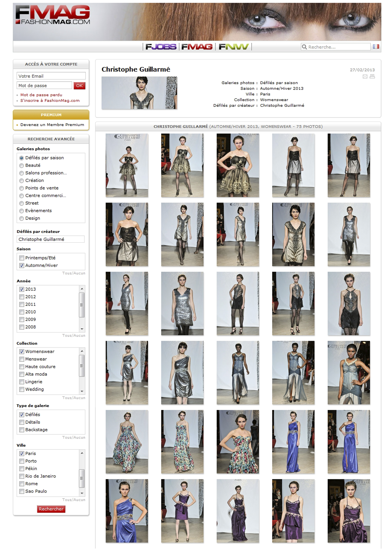Click the FMAG logo in navigation bar
This screenshot has width=392, height=549.
coord(197,47)
